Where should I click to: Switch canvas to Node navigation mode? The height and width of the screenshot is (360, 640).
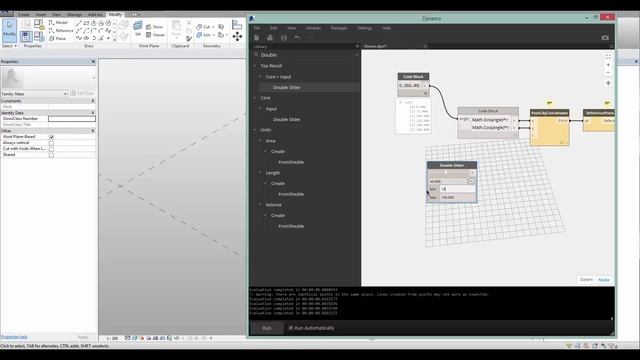604,280
